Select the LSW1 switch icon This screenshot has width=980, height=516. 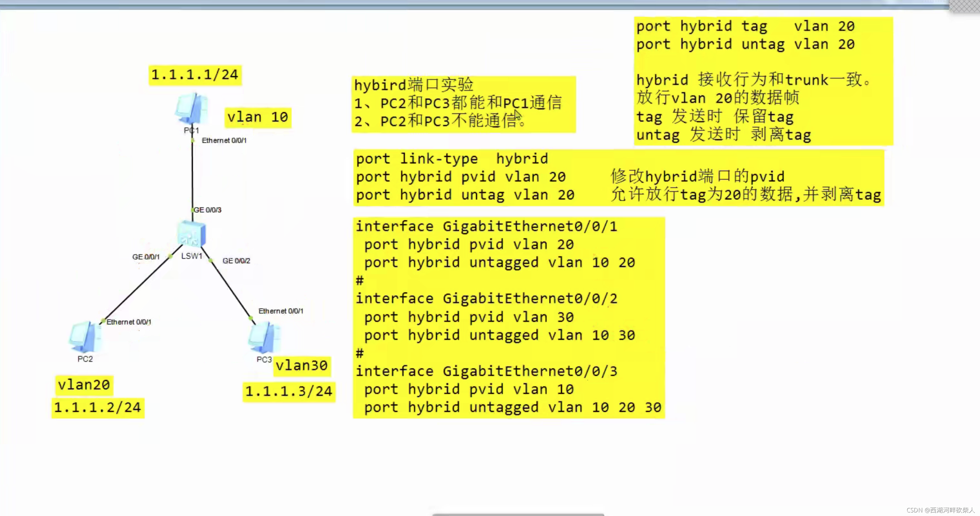click(192, 234)
